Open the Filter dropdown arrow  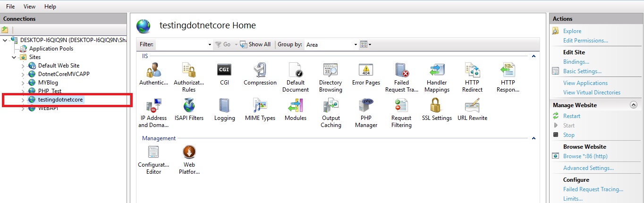click(210, 44)
